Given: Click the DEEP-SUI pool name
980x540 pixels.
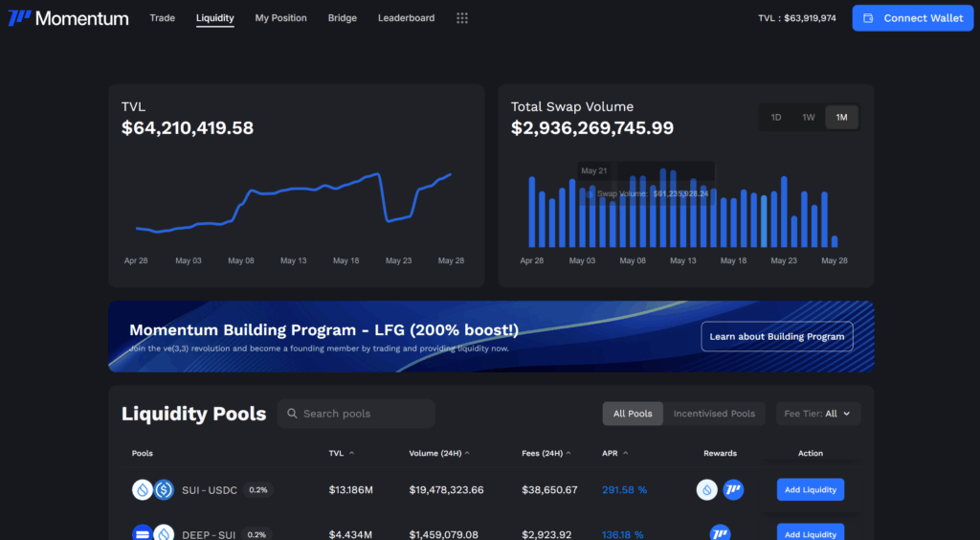Looking at the screenshot, I should click(x=209, y=534).
